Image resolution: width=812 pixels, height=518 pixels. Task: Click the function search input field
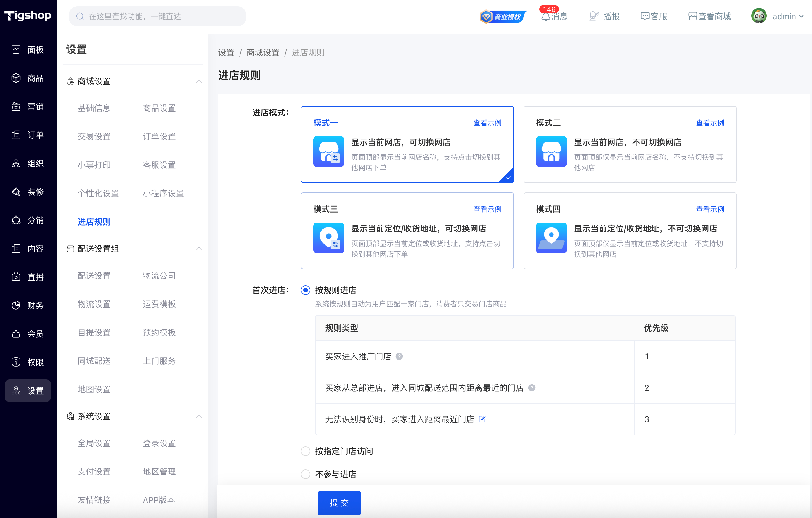tap(158, 16)
